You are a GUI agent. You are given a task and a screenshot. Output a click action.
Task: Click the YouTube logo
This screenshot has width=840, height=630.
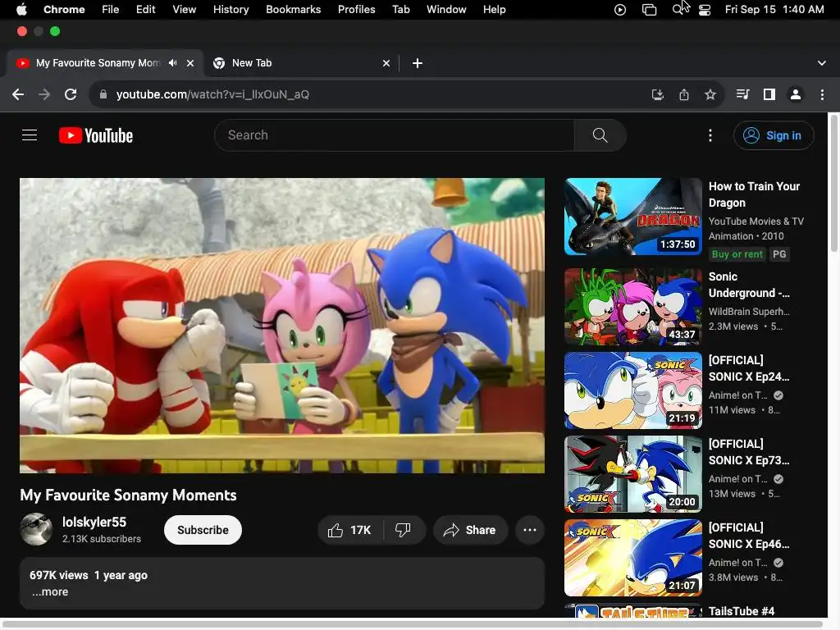pos(96,135)
